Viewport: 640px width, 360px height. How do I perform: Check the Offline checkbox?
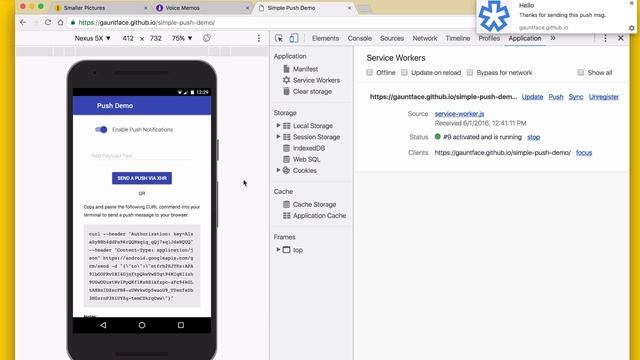(x=369, y=72)
